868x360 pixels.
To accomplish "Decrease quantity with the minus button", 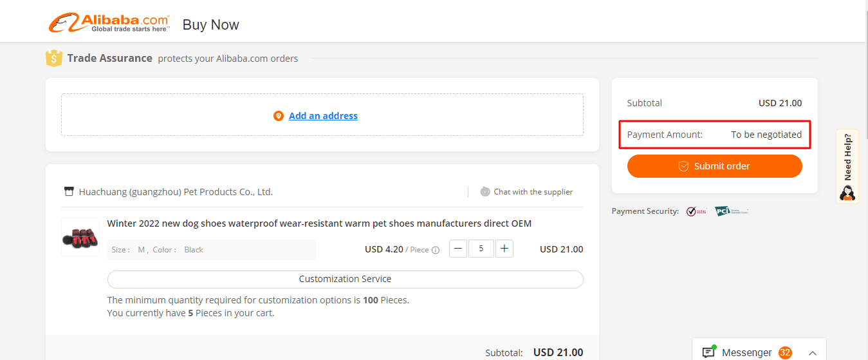I will coord(458,249).
